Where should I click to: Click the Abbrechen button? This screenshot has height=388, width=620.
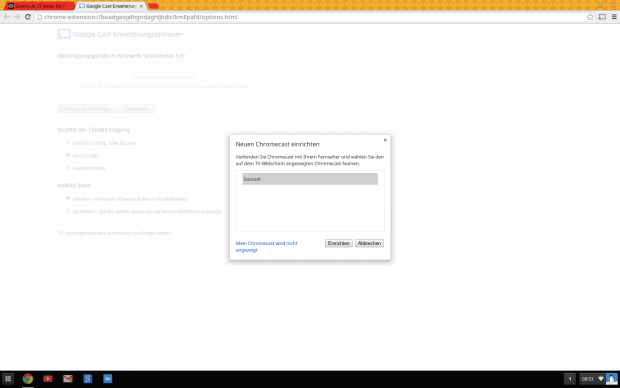[x=369, y=243]
